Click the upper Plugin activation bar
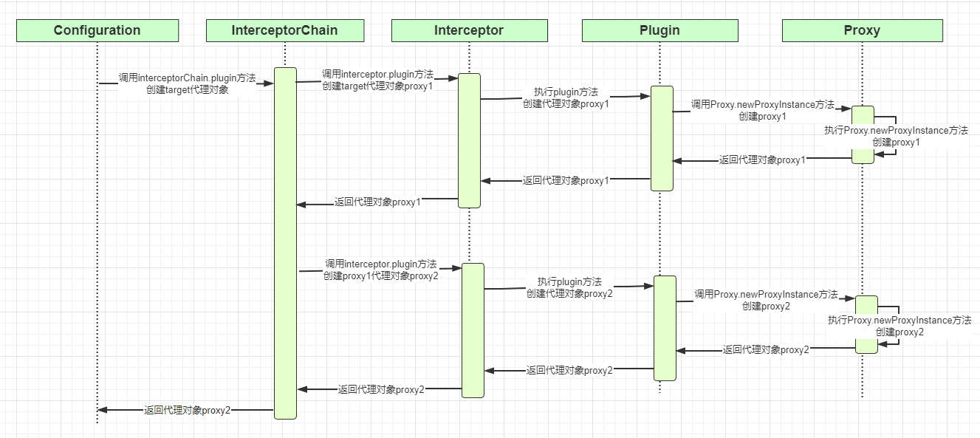The height and width of the screenshot is (438, 980). tap(662, 138)
